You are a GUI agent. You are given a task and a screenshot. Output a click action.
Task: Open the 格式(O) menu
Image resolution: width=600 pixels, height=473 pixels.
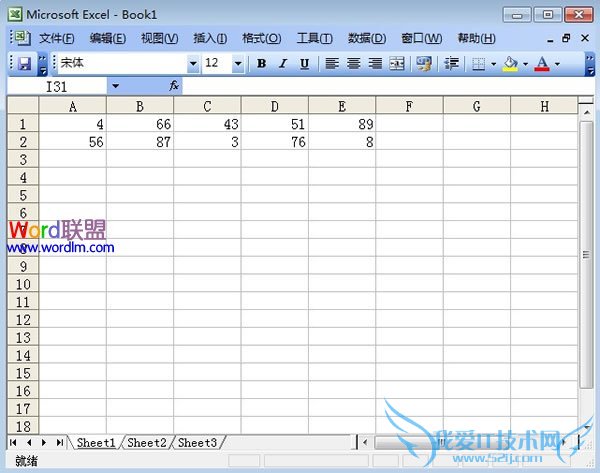262,38
